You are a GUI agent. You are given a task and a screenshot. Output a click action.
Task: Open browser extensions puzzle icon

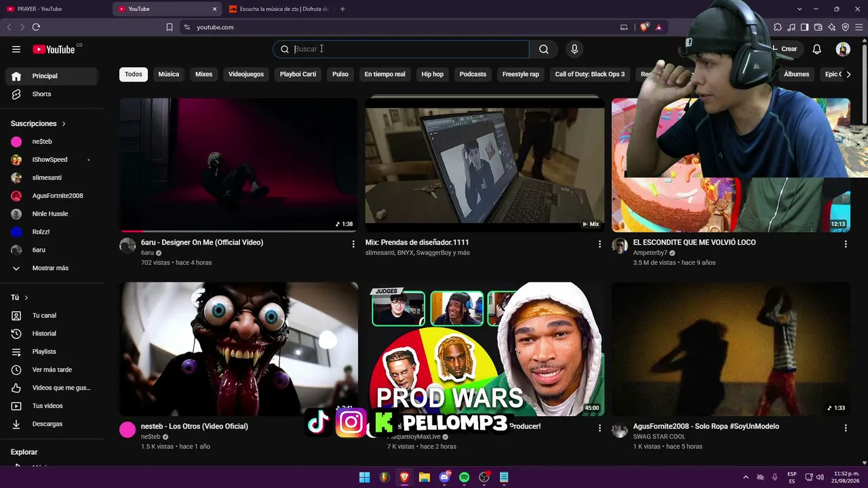(x=778, y=27)
